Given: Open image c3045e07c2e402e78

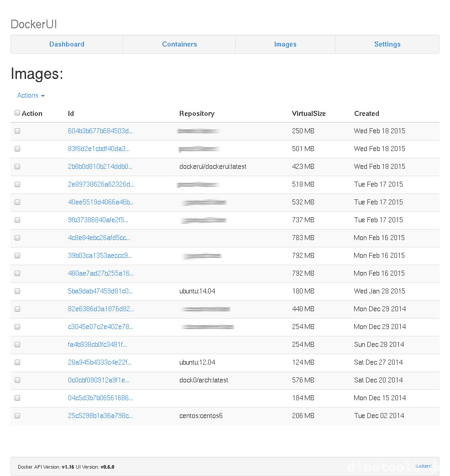Looking at the screenshot, I should pos(100,327).
